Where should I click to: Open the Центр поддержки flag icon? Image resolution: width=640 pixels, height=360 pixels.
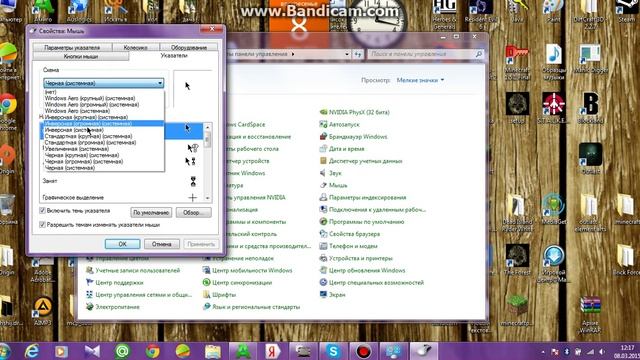(90, 282)
